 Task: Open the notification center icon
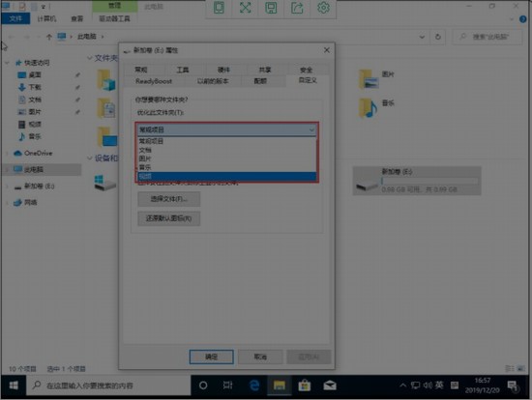point(513,386)
